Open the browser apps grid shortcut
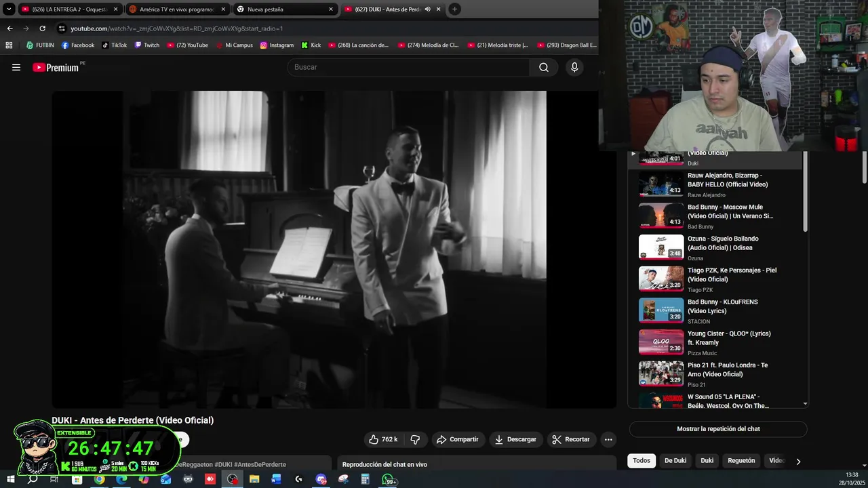 pos(9,45)
